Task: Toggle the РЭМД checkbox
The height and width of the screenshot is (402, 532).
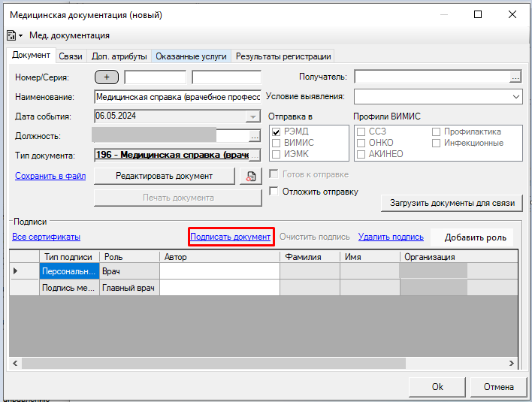Action: pos(277,131)
